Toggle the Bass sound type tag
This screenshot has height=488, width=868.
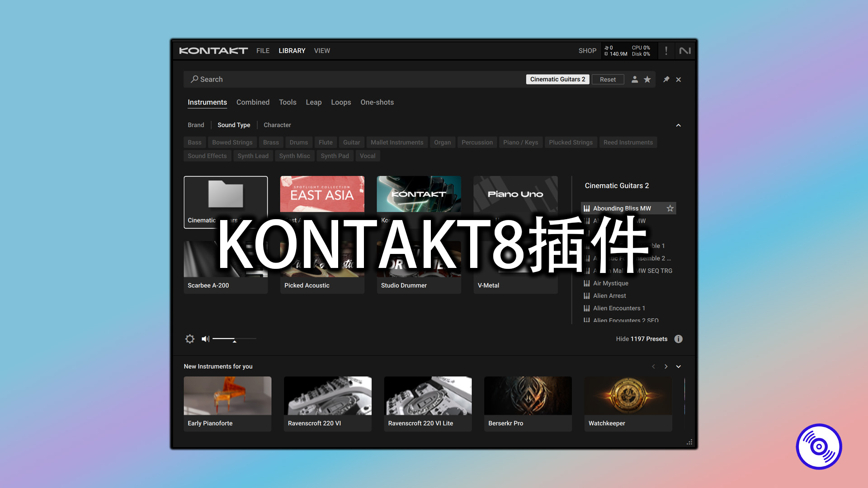tap(195, 142)
